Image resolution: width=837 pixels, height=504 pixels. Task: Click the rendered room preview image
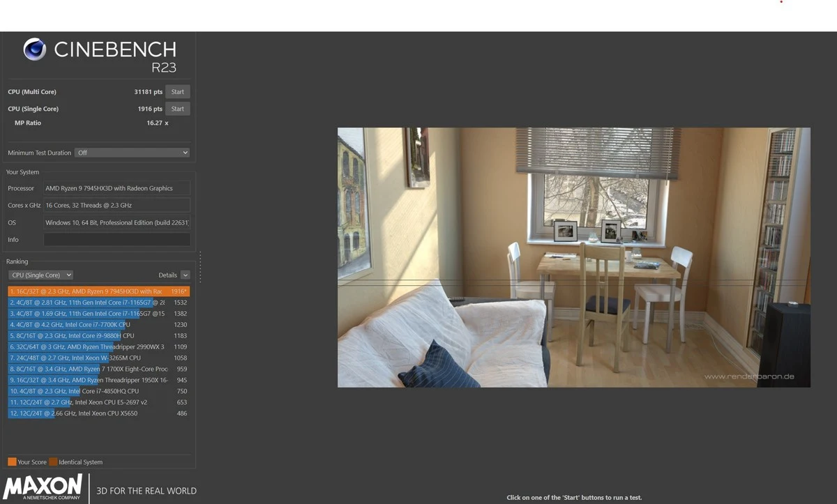coord(574,257)
